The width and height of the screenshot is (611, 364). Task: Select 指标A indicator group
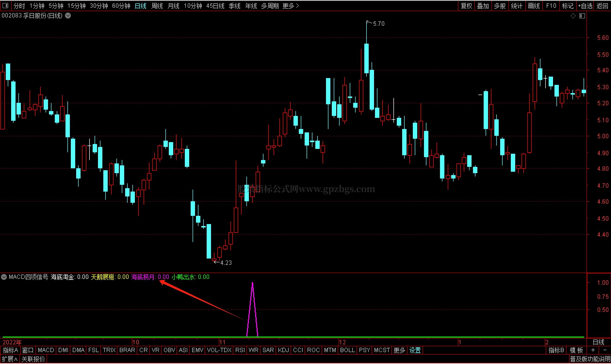tap(10, 351)
